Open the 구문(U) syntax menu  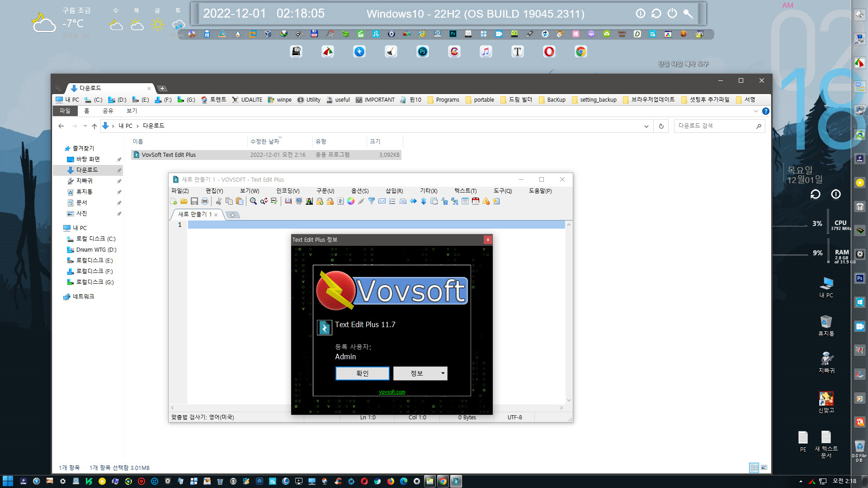(x=325, y=191)
